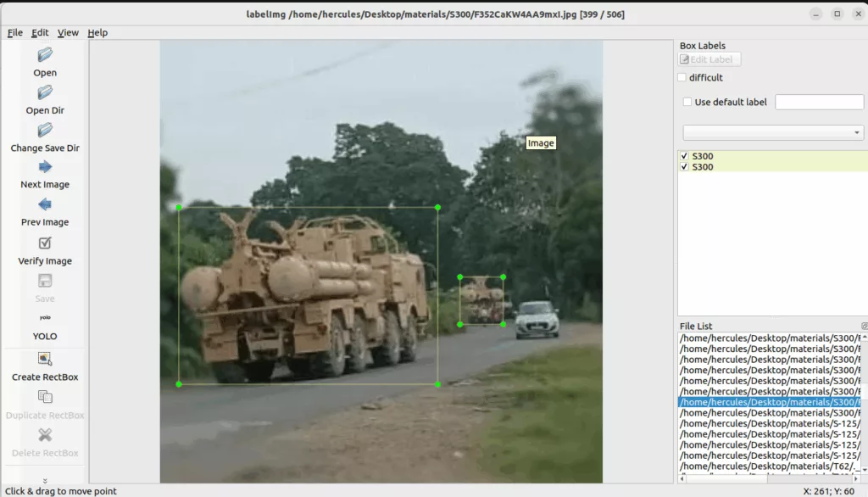Viewport: 868px width, 497px height.
Task: Uncheck the second S300 box label
Action: 685,167
